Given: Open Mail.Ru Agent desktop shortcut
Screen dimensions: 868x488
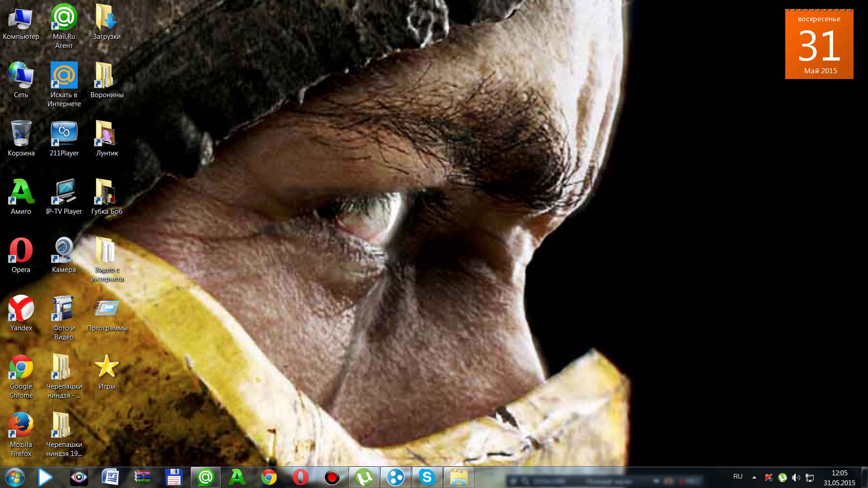Looking at the screenshot, I should (64, 18).
